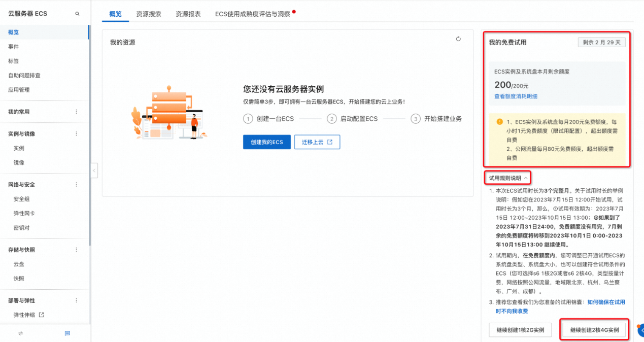Screen dimensions: 644x342
Task: Click the 我的资源 panel heading
Action: [123, 43]
